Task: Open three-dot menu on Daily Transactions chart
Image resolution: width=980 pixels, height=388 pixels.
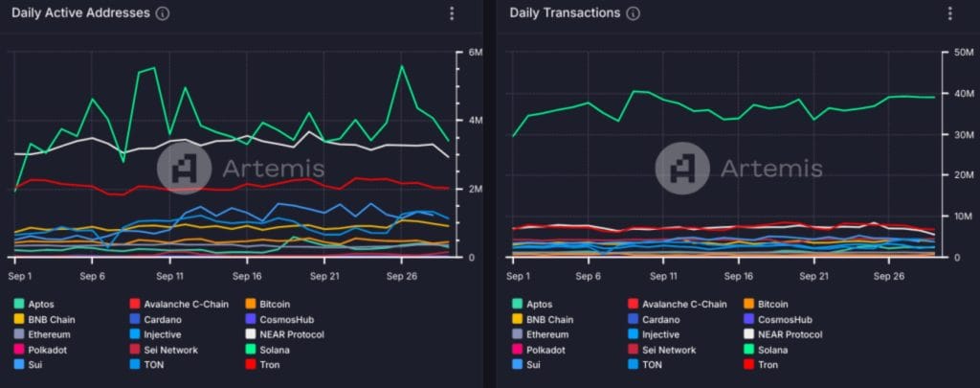Action: pos(950,13)
